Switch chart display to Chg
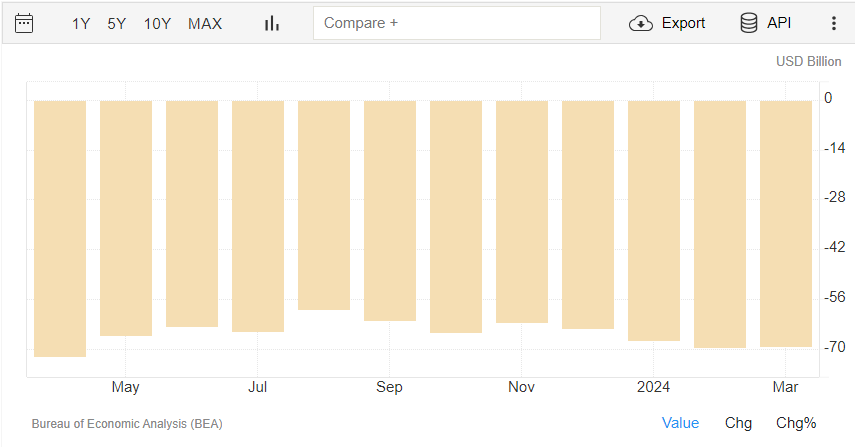855x447 pixels. pyautogui.click(x=738, y=423)
